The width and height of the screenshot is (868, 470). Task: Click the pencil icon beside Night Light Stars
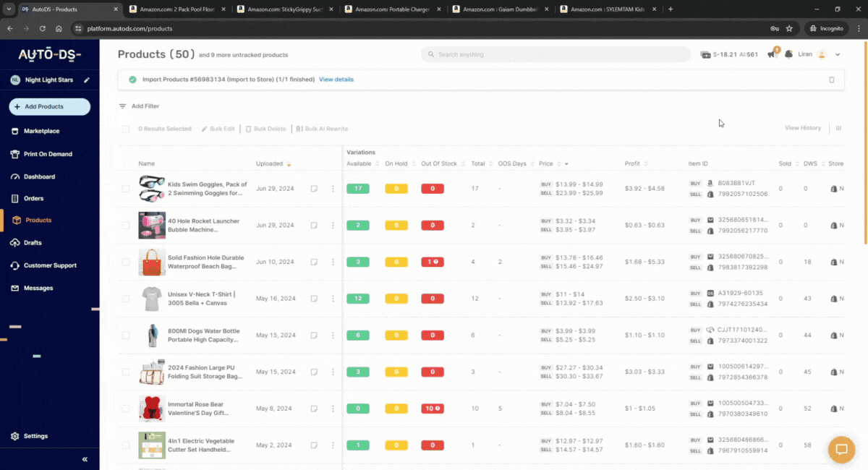click(87, 80)
